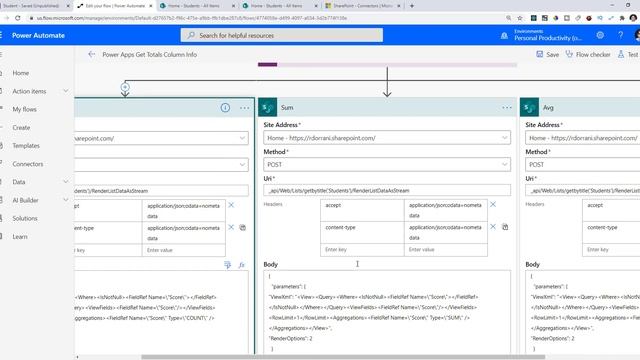This screenshot has height=360, width=640.
Task: Click Sum headers Enter key field
Action: 362,249
